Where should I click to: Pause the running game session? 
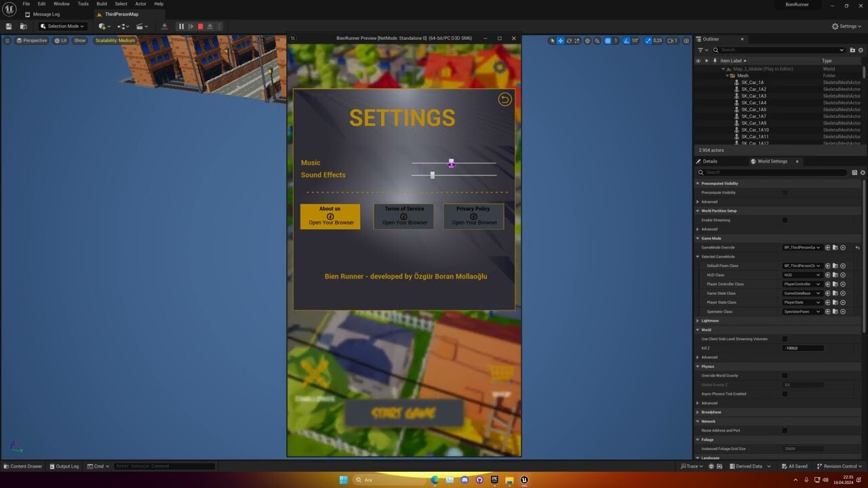[181, 26]
